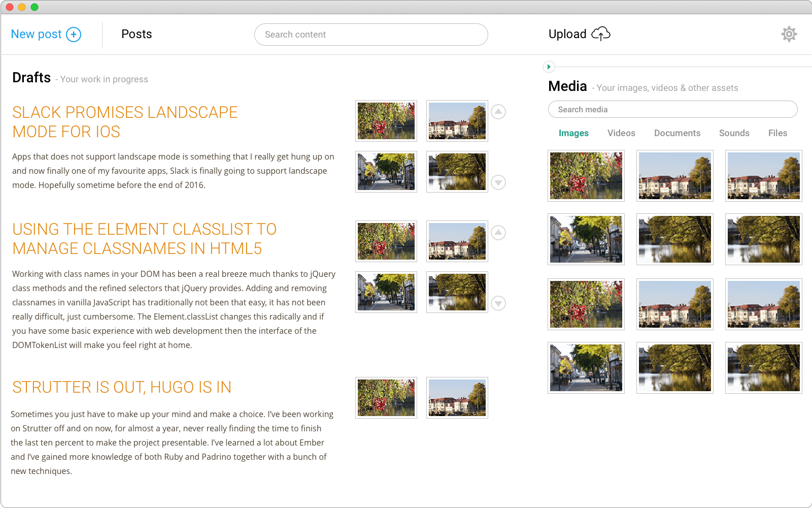Open the Posts section
Image resolution: width=812 pixels, height=508 pixels.
137,34
